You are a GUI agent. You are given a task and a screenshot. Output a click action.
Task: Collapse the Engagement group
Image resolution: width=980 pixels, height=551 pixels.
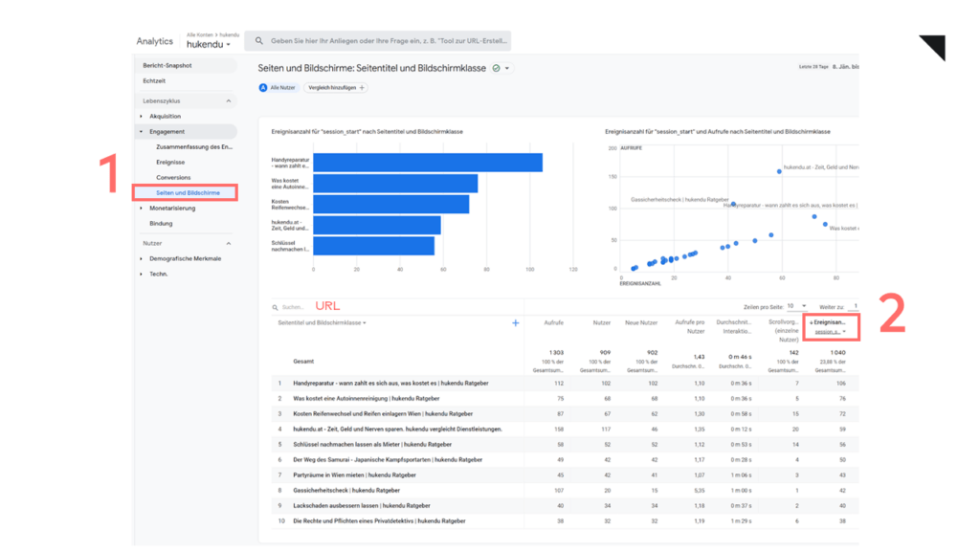point(142,132)
